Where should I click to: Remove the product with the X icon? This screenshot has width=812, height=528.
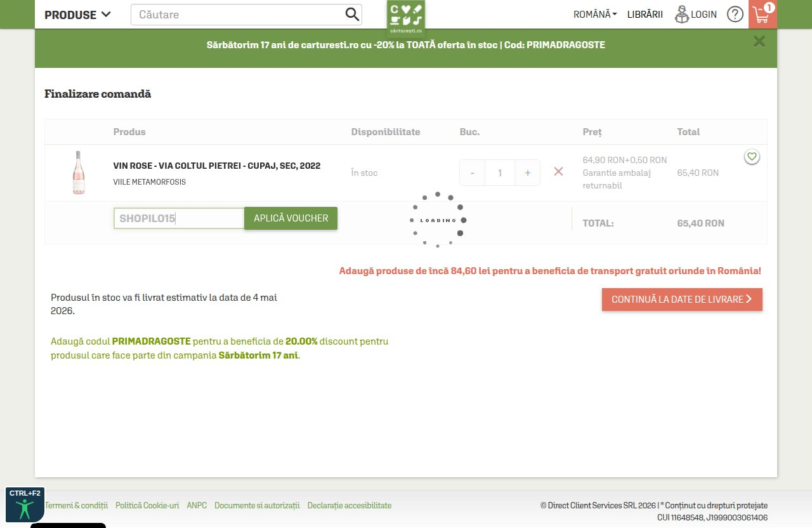coord(558,171)
